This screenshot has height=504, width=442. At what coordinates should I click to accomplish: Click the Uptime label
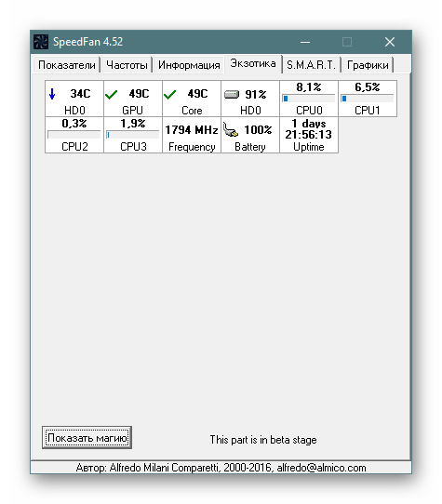click(309, 147)
